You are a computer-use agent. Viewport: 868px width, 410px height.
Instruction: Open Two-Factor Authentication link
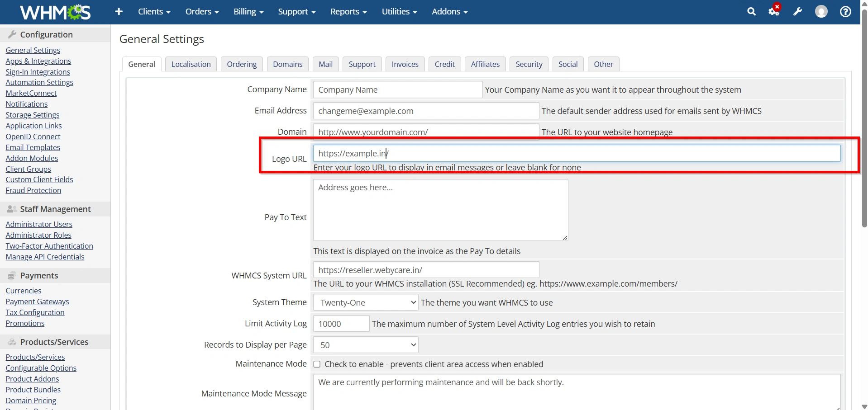[x=49, y=246]
